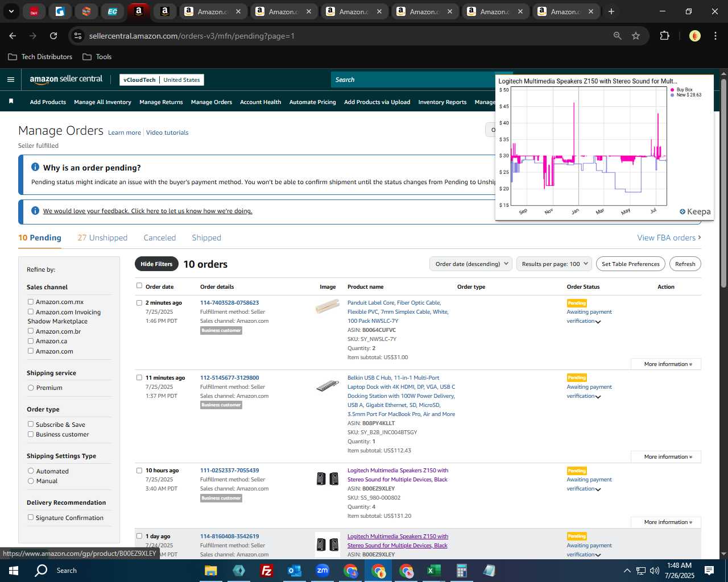Viewport: 728px width, 582px height.
Task: Click the bookmark icon before Add Products
Action: [11, 101]
